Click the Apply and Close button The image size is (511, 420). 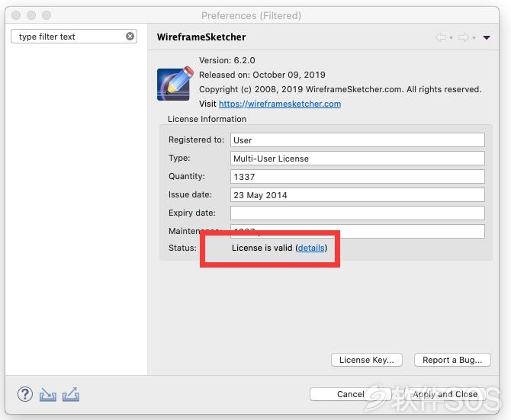(445, 394)
